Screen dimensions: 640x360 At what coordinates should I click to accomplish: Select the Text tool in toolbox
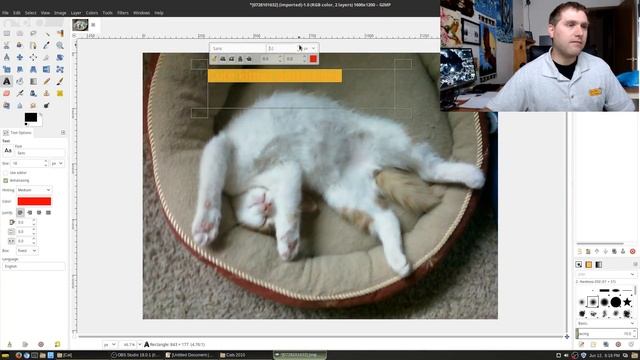[x=7, y=81]
